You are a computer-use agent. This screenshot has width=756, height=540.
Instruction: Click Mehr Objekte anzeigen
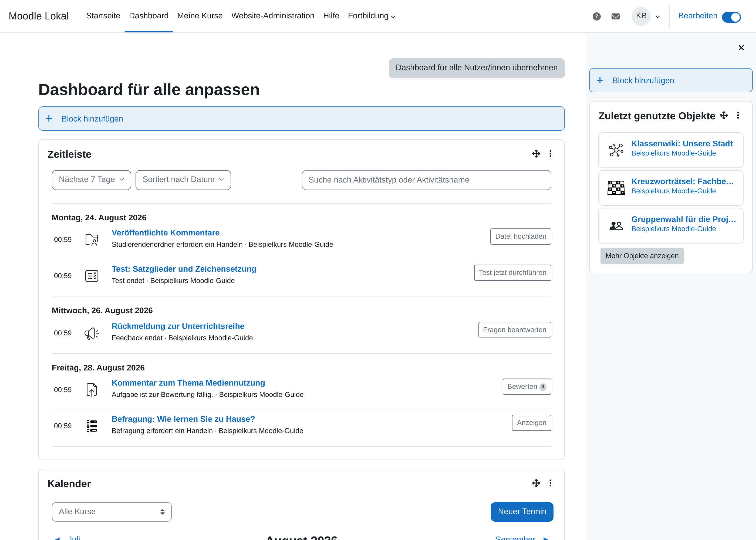642,256
